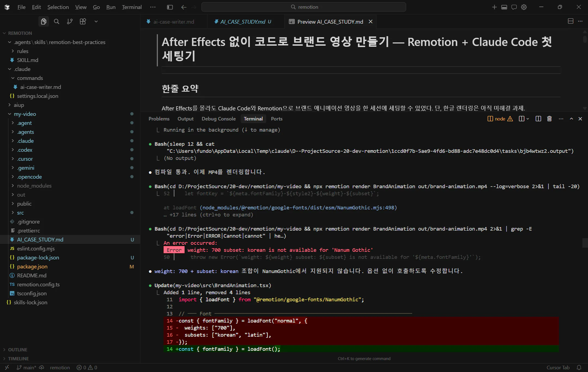Open errors and warnings status counter
The height and width of the screenshot is (372, 588).
[x=87, y=367]
